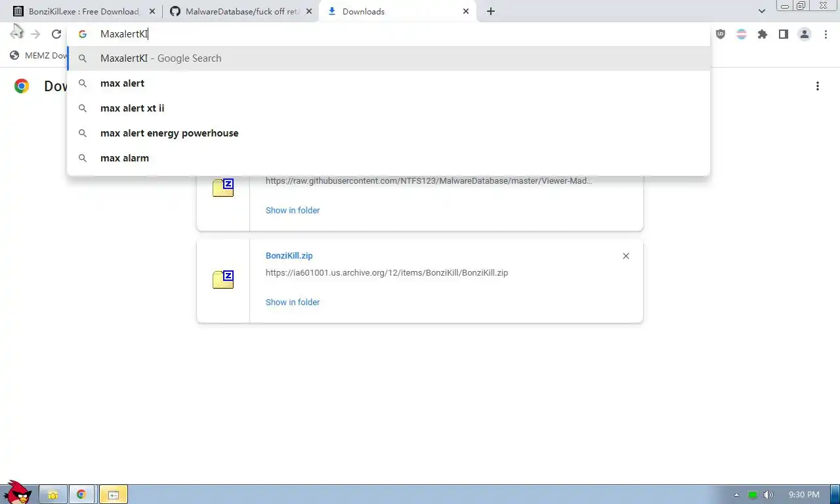Image resolution: width=840 pixels, height=504 pixels.
Task: Open the raw.githubusercontent.com MalwareDatabase URL
Action: tap(429, 181)
